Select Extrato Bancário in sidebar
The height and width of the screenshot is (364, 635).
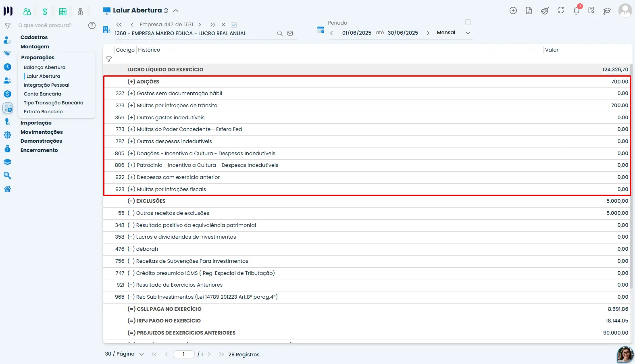(43, 112)
